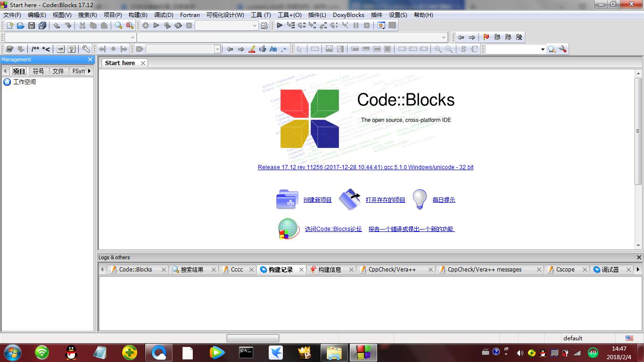Viewport: 644px width, 362px height.
Task: Close the Management panel
Action: click(x=91, y=59)
